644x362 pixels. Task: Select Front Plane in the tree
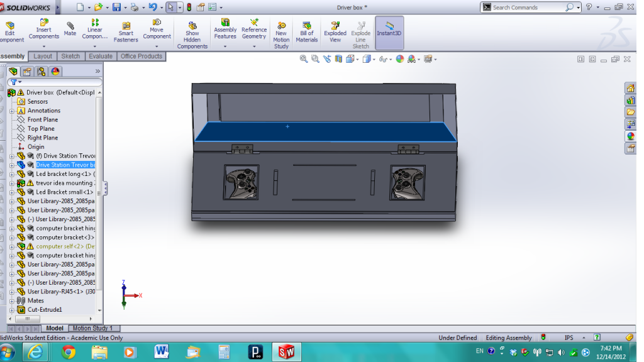click(x=43, y=120)
